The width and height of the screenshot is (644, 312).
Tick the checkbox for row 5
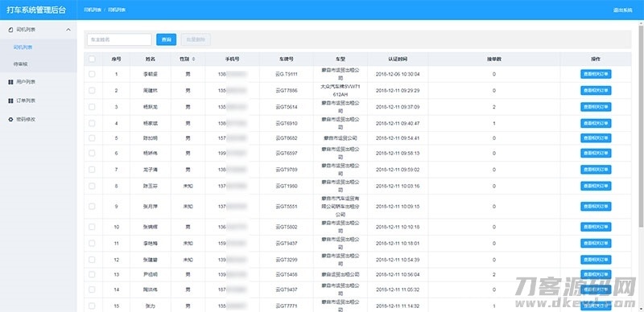coord(92,138)
